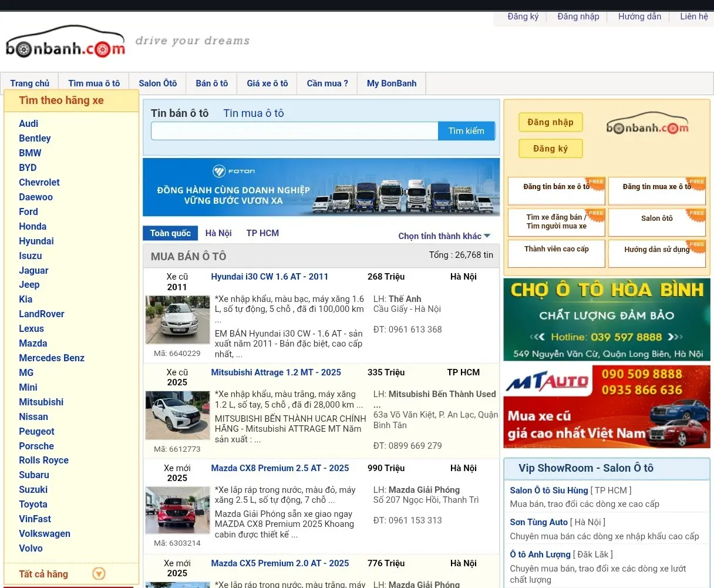
Task: Switch to 'Tin mua ô tô' tab
Action: tap(253, 113)
